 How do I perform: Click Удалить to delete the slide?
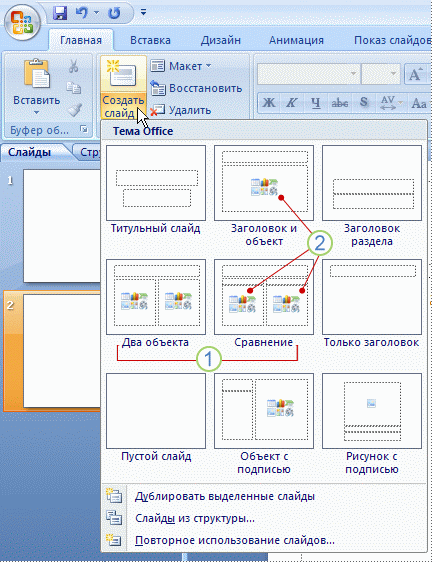[x=180, y=110]
